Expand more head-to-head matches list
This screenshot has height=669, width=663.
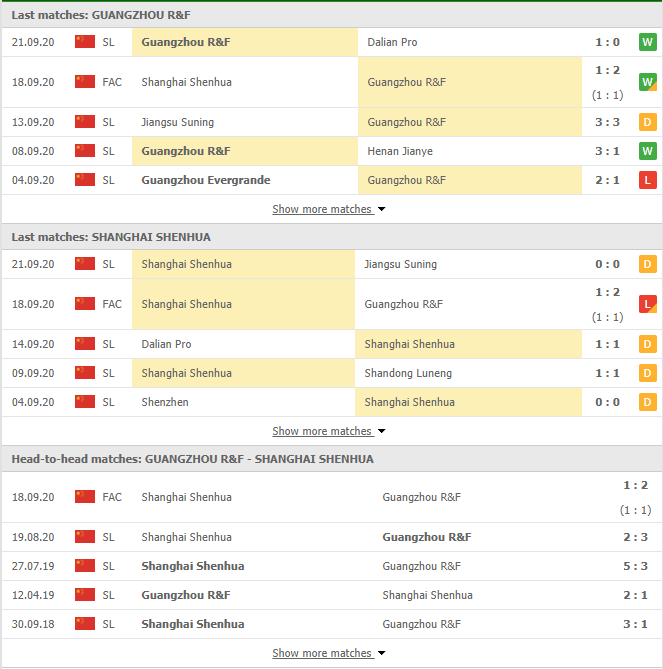click(x=328, y=653)
